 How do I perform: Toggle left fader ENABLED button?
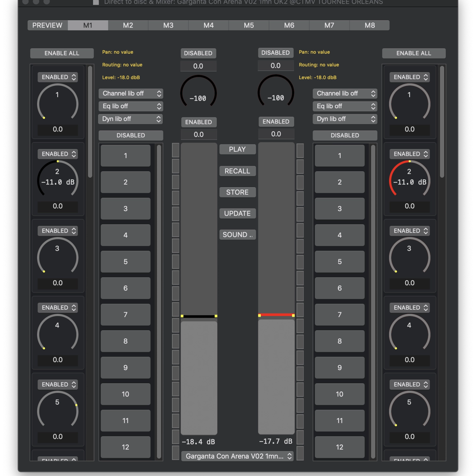(x=199, y=122)
